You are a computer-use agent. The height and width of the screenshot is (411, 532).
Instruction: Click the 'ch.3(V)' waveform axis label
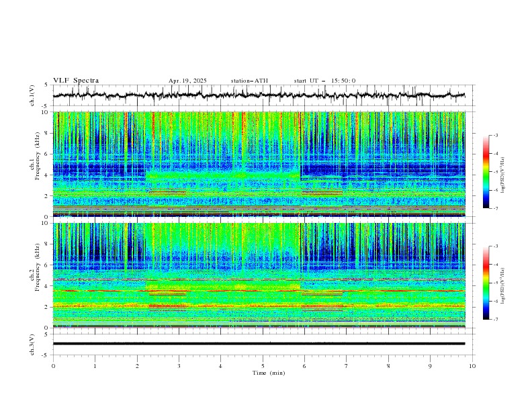(x=32, y=345)
